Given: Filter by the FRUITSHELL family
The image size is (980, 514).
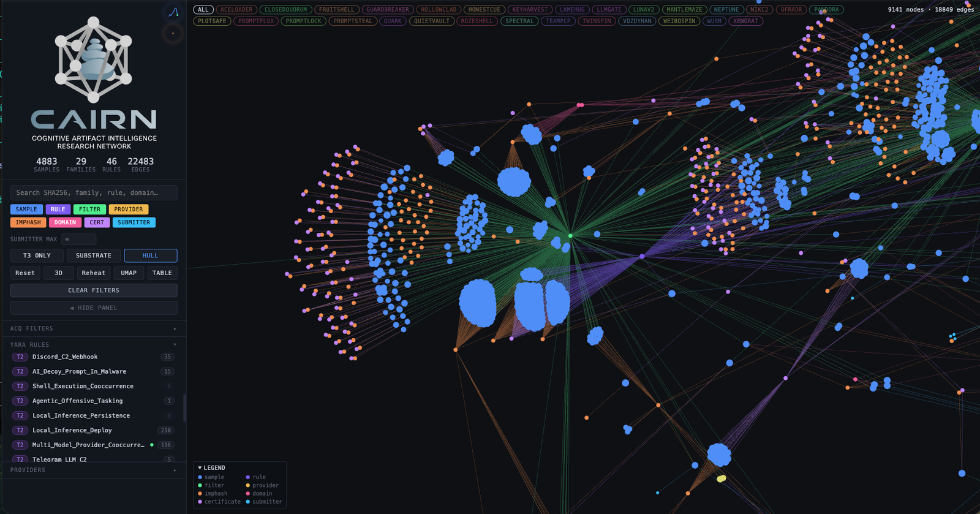Looking at the screenshot, I should pos(336,10).
